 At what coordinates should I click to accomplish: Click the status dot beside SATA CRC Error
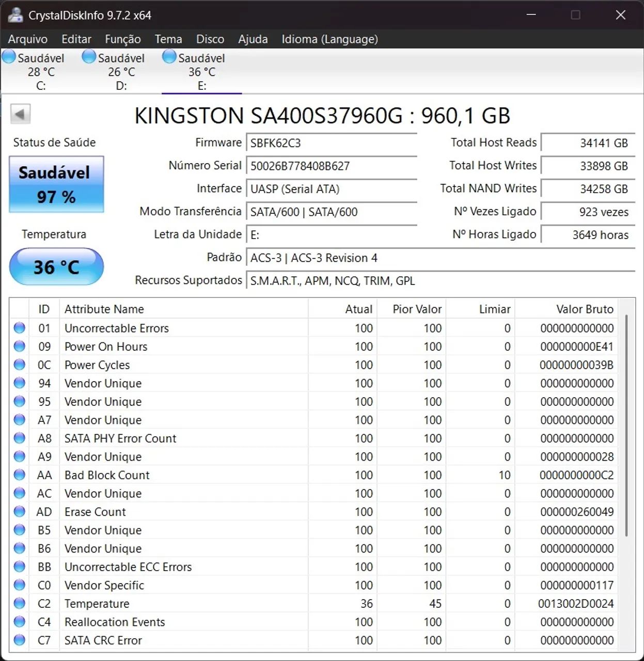point(19,640)
